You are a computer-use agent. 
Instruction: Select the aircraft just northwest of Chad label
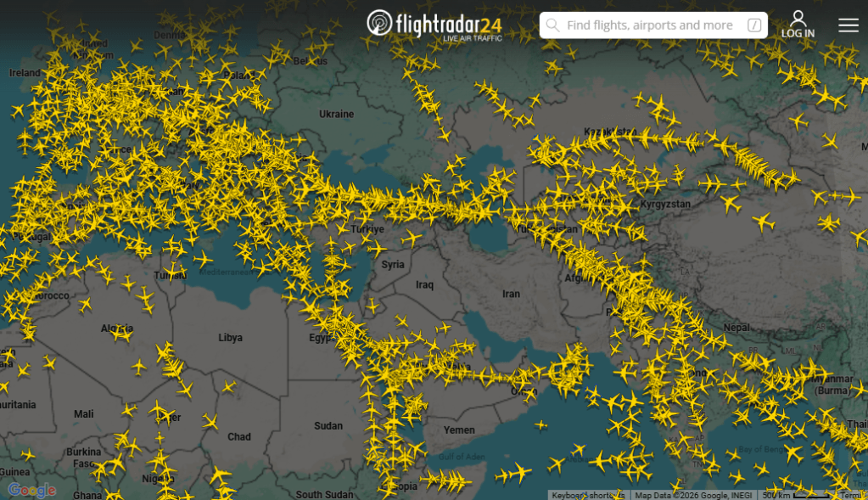click(210, 421)
